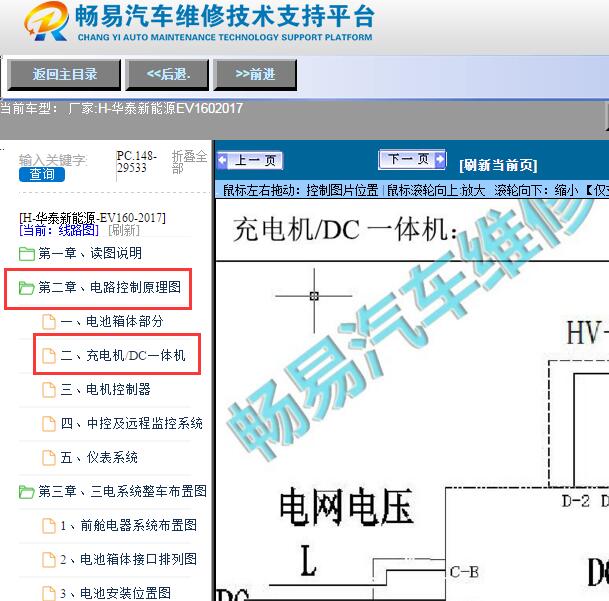
Task: Click the Changyi platform logo icon
Action: (47, 21)
